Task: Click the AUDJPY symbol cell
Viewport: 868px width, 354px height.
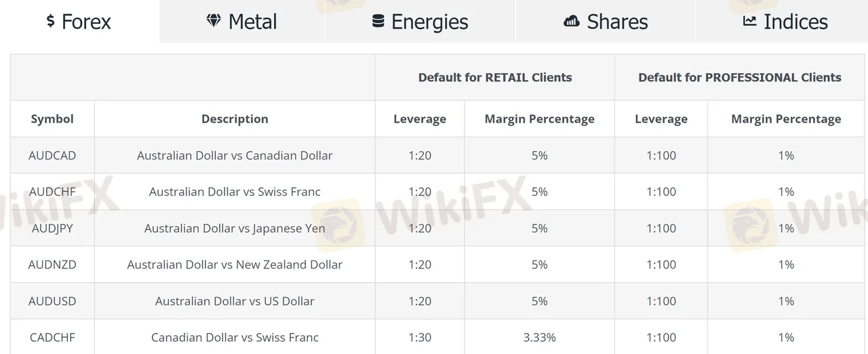Action: coord(52,229)
